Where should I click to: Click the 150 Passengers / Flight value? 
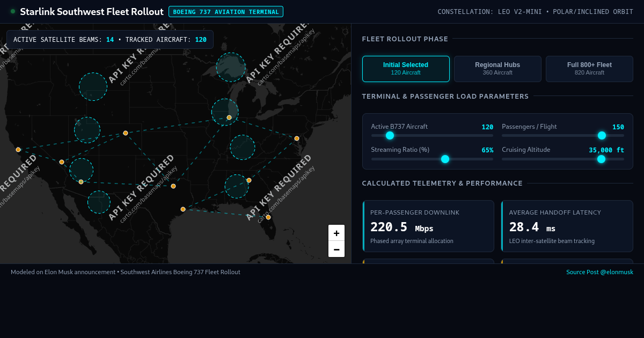pos(618,127)
